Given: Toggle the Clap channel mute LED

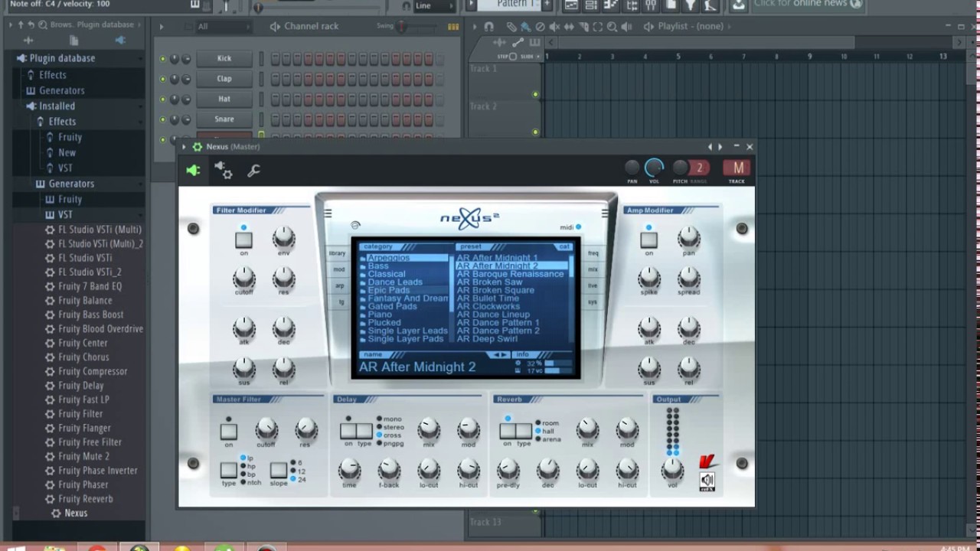Looking at the screenshot, I should 162,79.
